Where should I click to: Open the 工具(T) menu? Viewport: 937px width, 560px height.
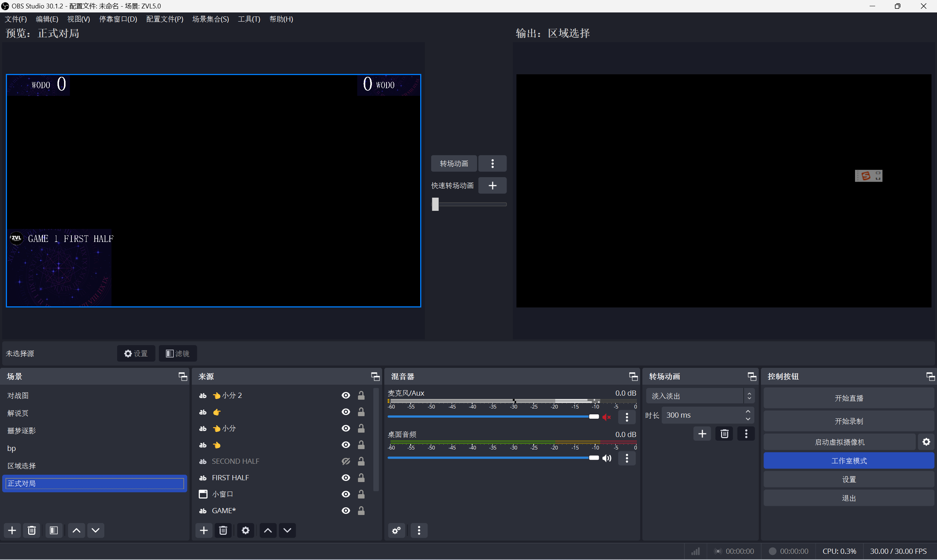(x=249, y=19)
